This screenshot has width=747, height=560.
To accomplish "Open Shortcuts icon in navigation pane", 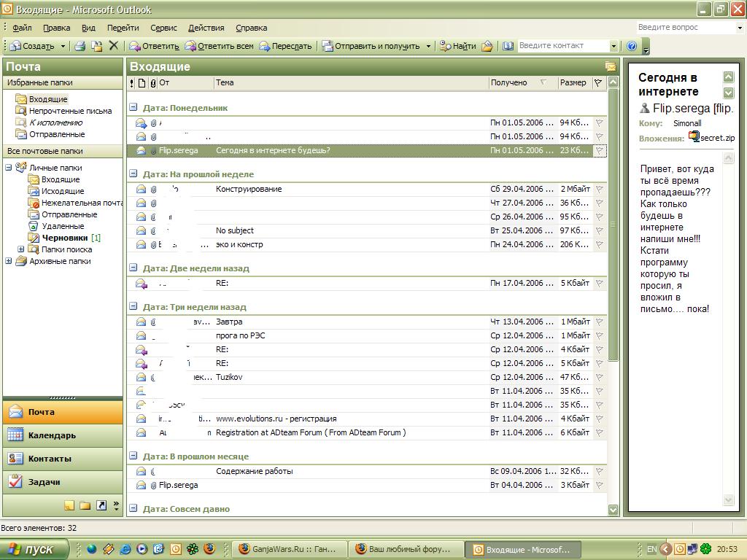I will click(101, 505).
